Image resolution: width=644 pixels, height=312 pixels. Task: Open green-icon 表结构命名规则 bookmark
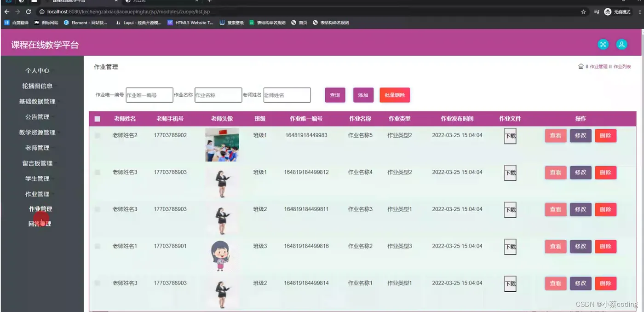coord(267,22)
